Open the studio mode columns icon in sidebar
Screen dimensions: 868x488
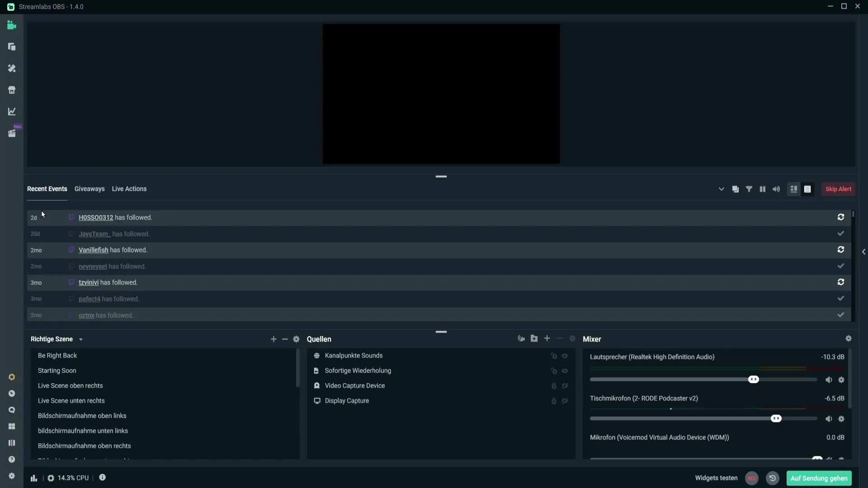tap(12, 443)
